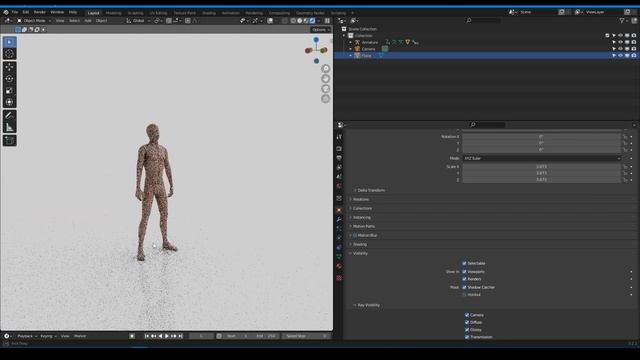The height and width of the screenshot is (360, 640).
Task: Play the animation forward
Action: (167, 336)
